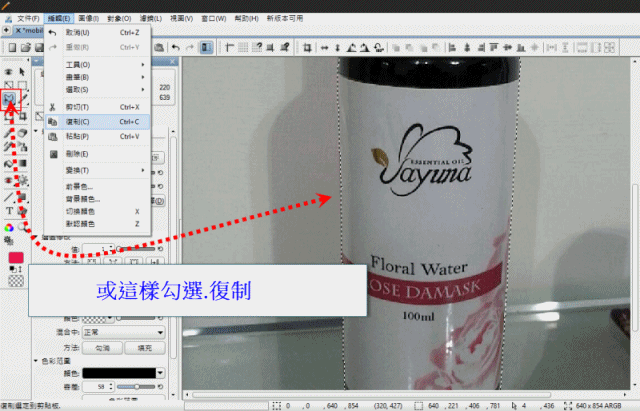This screenshot has width=640, height=411.
Task: Choose 複制(C) from the edit menu
Action: click(98, 122)
